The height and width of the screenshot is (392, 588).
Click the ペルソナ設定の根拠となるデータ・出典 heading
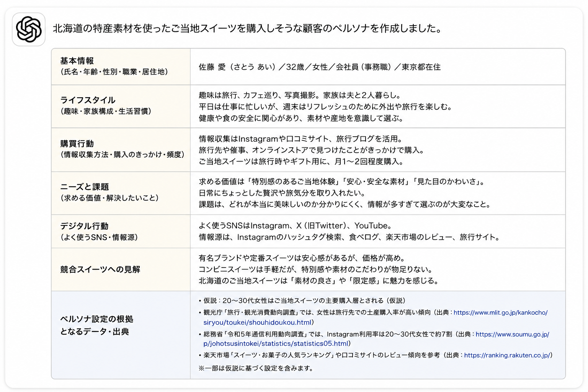coord(97,325)
